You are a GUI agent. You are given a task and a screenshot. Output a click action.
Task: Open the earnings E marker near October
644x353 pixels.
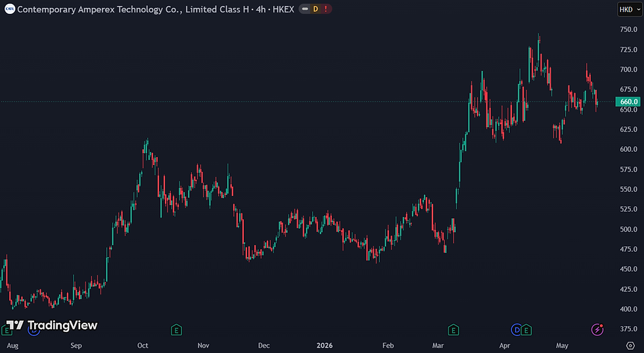[176, 329]
